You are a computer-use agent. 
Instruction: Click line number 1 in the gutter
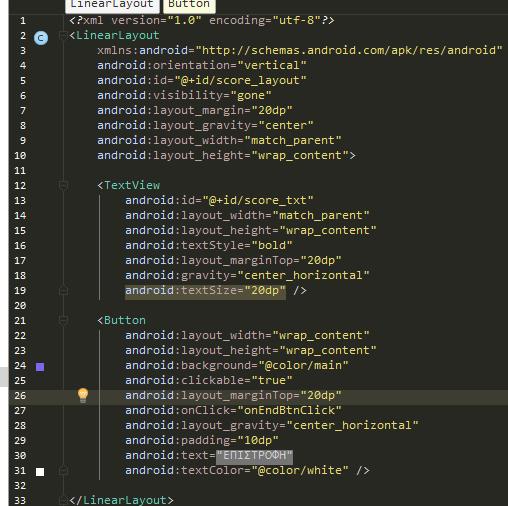pyautogui.click(x=23, y=21)
